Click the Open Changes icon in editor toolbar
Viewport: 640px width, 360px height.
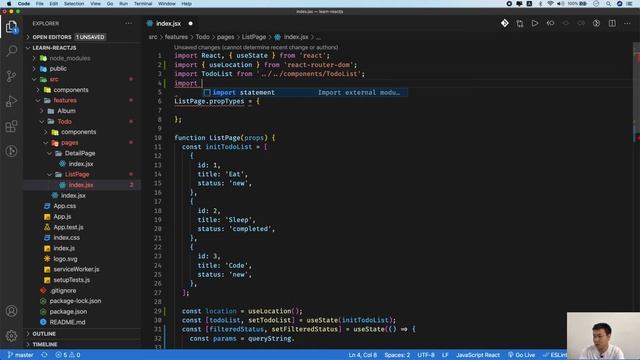[x=520, y=24]
